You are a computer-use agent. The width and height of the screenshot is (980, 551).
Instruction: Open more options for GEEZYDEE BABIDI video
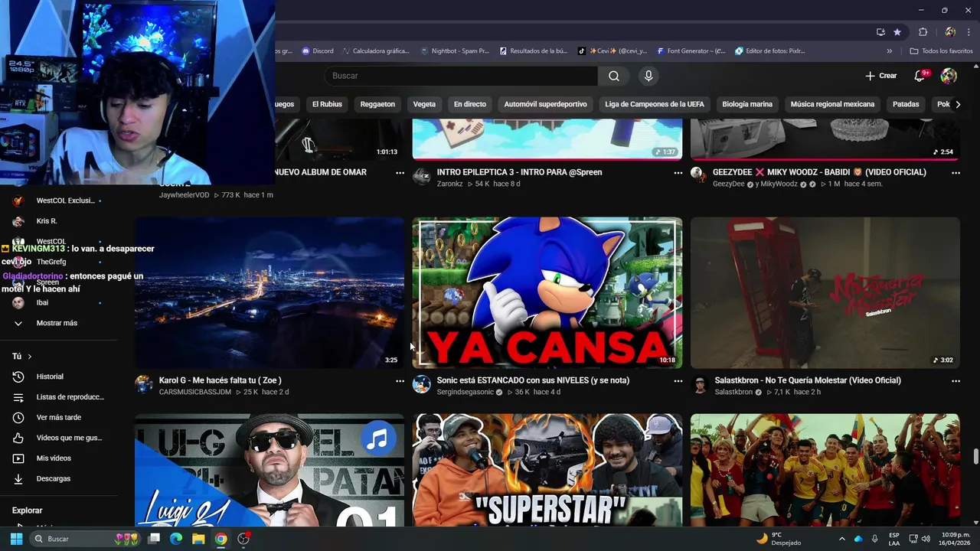click(955, 173)
